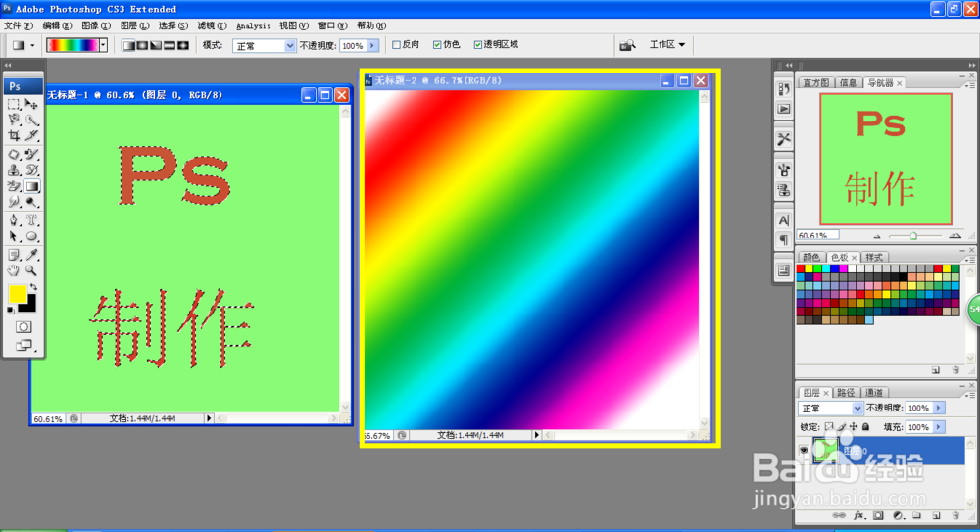Toggle the 透明区域 transparency checkbox
The height and width of the screenshot is (532, 980).
[477, 44]
